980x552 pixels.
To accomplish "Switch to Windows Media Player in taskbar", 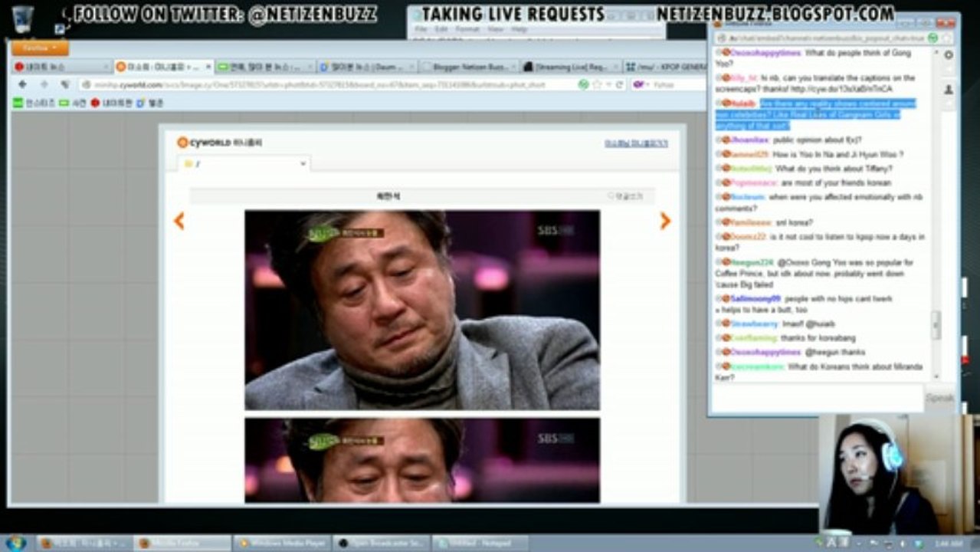I will (282, 543).
